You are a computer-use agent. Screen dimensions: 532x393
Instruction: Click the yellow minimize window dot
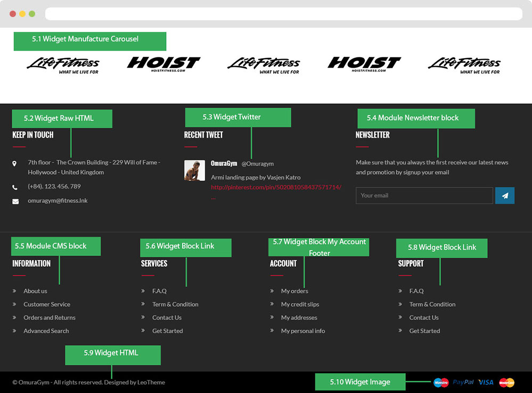pos(22,14)
